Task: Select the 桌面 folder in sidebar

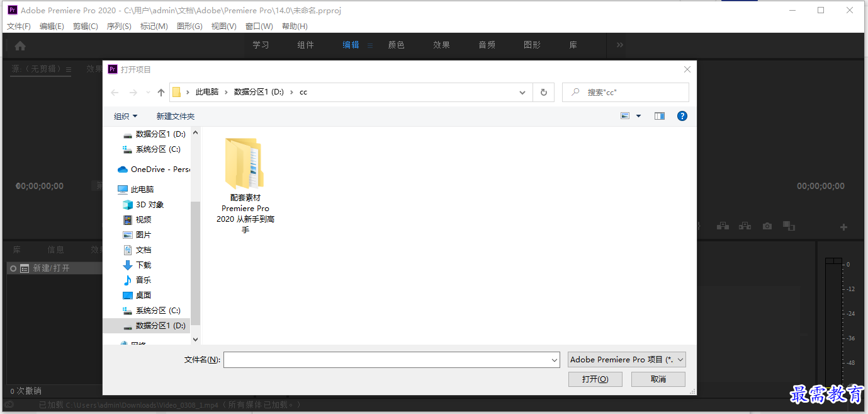Action: (x=137, y=296)
